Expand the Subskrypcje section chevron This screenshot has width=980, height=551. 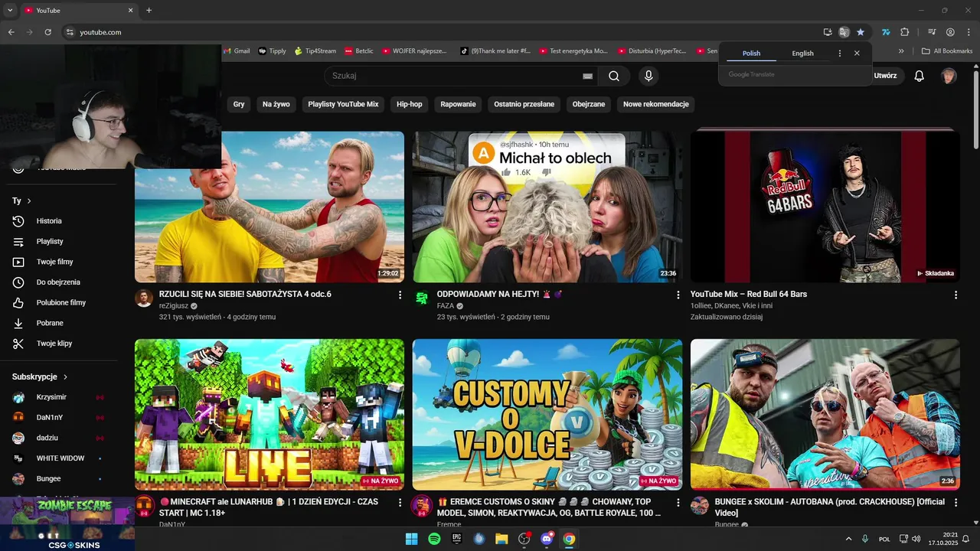(x=65, y=377)
